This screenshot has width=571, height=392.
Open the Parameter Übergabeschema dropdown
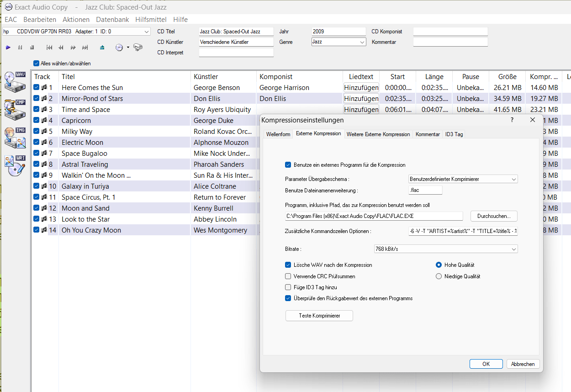[463, 179]
